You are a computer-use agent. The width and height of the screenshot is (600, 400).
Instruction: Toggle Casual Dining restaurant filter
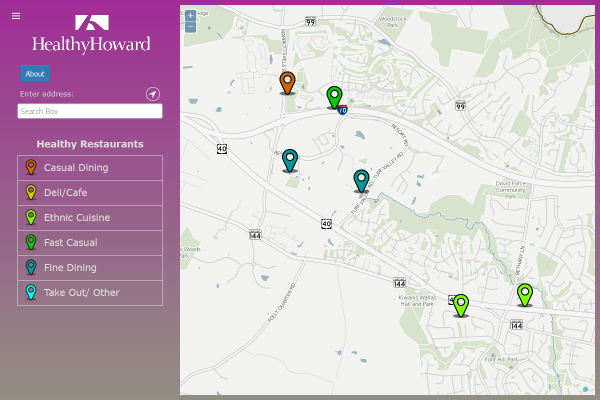[x=90, y=168]
